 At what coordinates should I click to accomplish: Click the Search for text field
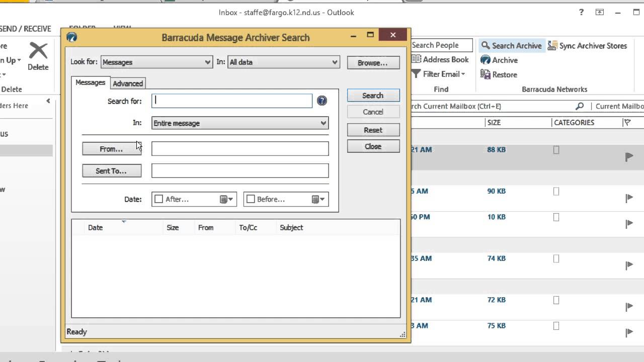[x=232, y=101]
